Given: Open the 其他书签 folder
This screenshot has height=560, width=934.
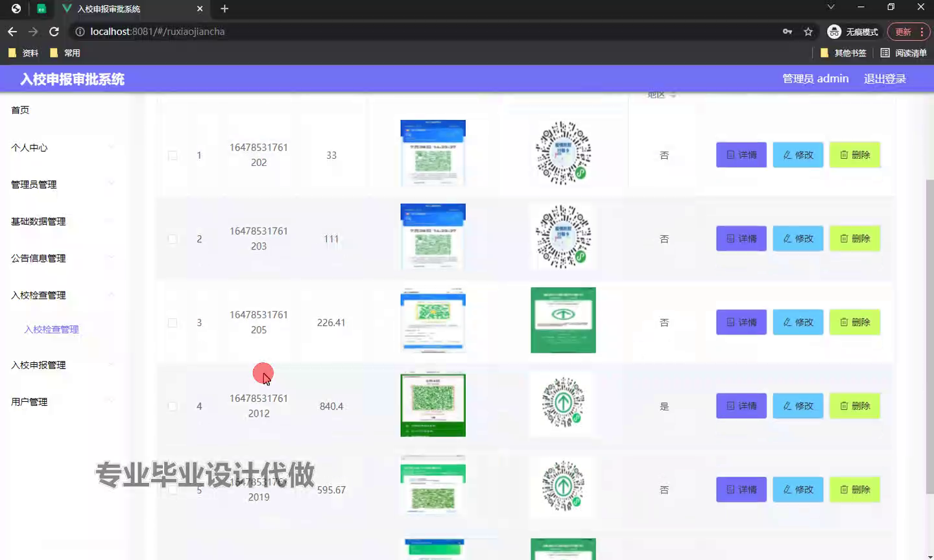Looking at the screenshot, I should pos(843,53).
